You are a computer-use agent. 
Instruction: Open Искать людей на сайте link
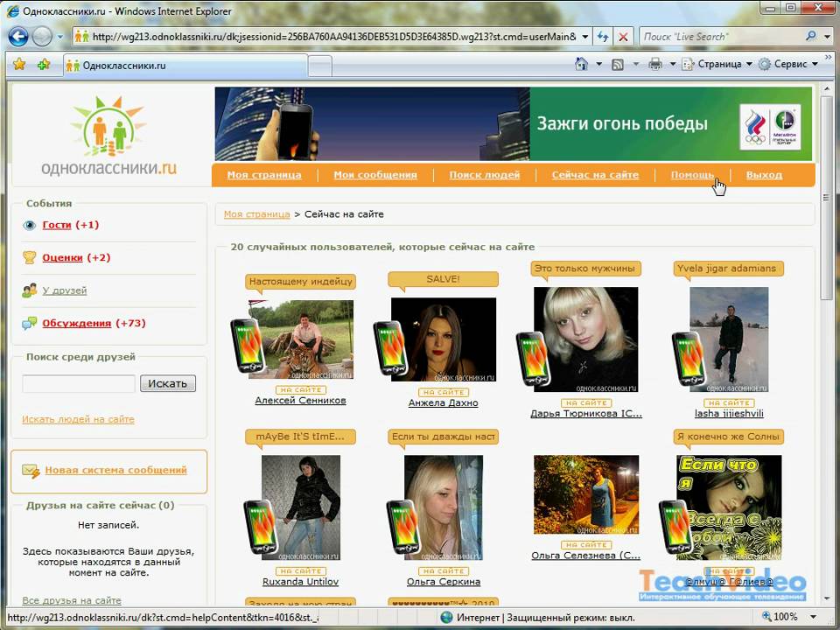point(78,419)
